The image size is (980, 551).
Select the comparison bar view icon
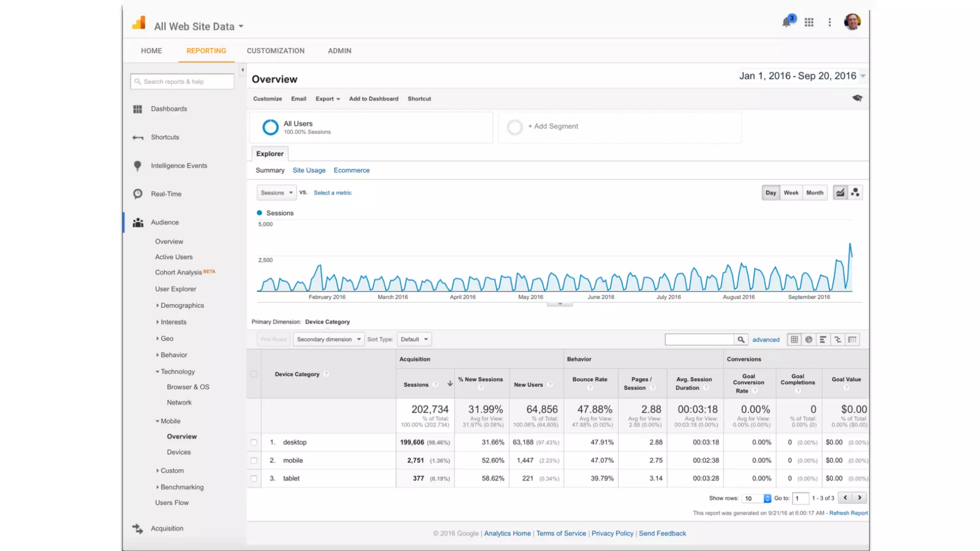pyautogui.click(x=837, y=340)
